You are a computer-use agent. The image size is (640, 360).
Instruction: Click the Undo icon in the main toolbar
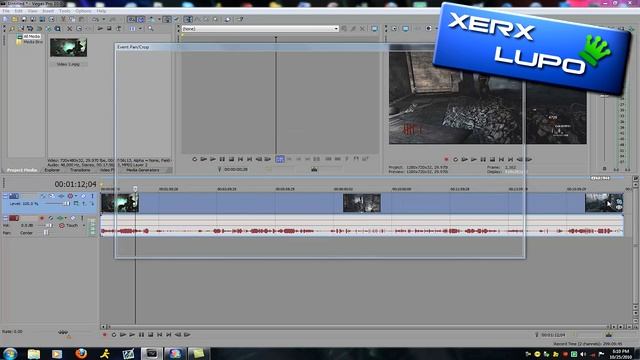95,19
